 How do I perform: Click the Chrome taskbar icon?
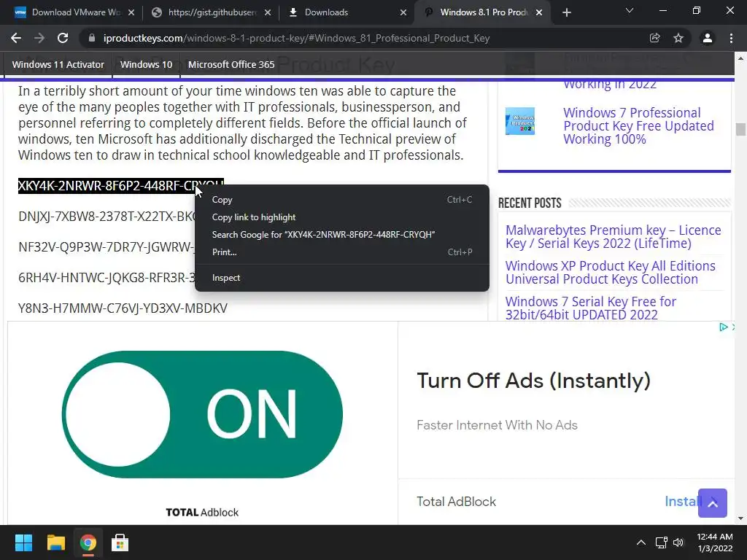[88, 542]
